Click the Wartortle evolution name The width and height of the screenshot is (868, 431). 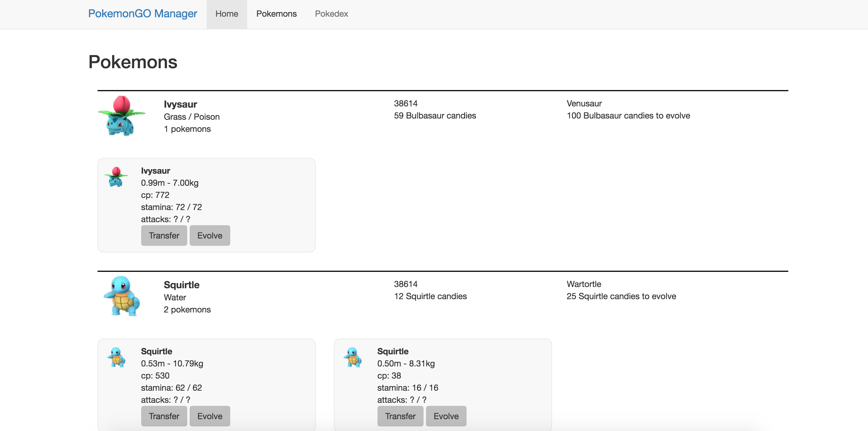click(x=584, y=284)
